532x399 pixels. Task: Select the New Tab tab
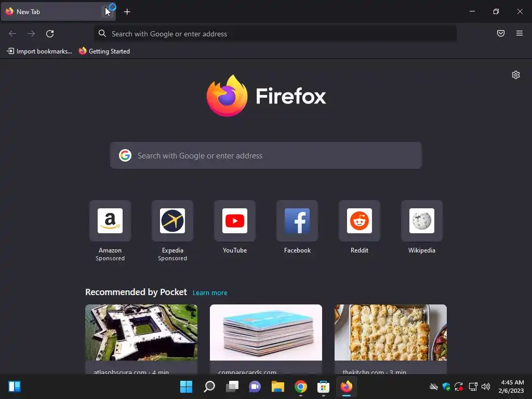pyautogui.click(x=58, y=12)
